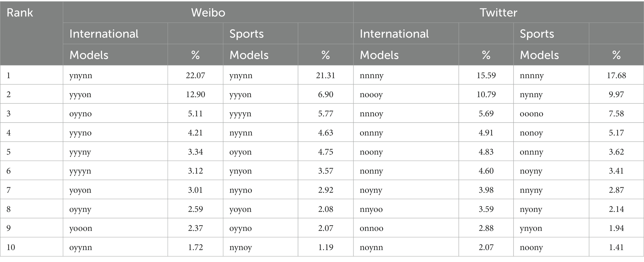Select the 'ynynn' cell under Weibo Sports

(260, 75)
